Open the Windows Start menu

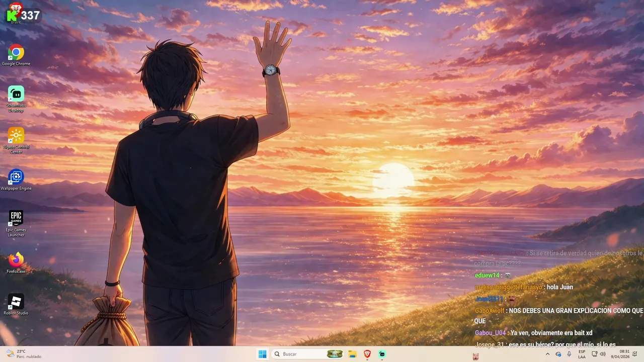[x=262, y=354]
